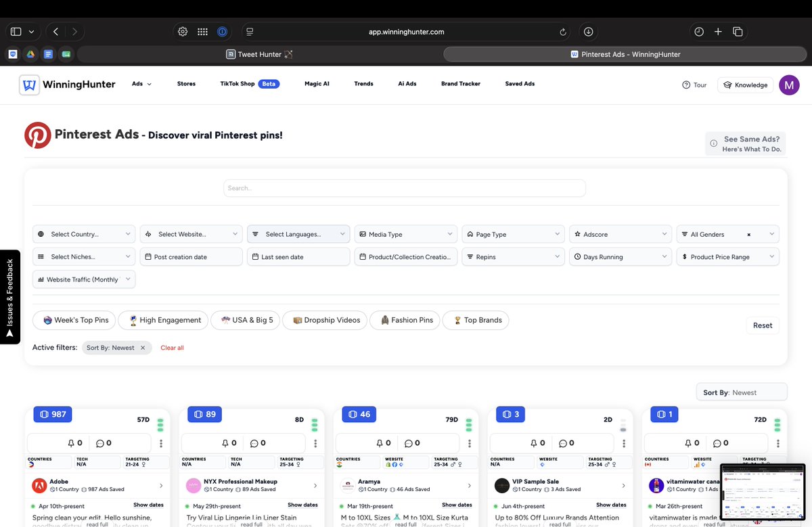Apply Top Brands preset

click(x=475, y=320)
